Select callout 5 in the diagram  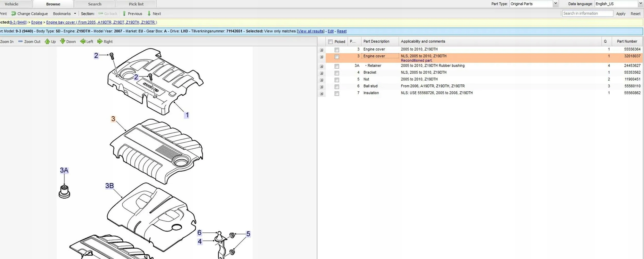click(x=248, y=234)
